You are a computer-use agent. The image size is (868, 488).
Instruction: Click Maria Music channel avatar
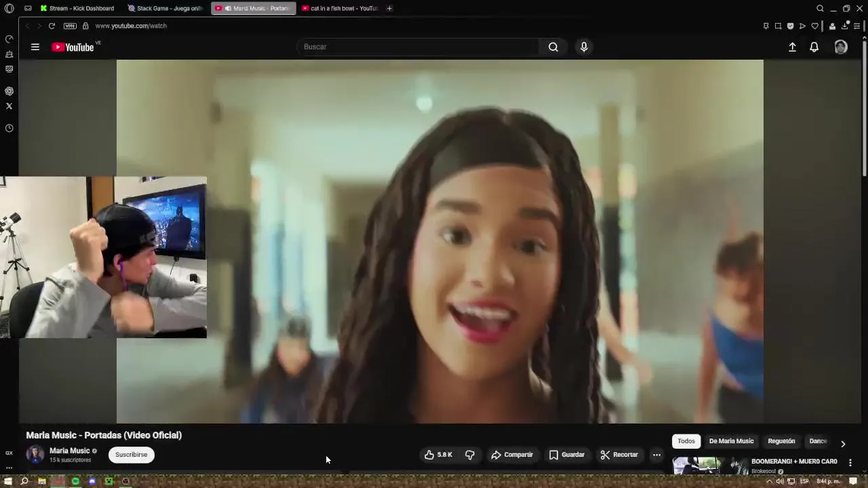click(35, 454)
